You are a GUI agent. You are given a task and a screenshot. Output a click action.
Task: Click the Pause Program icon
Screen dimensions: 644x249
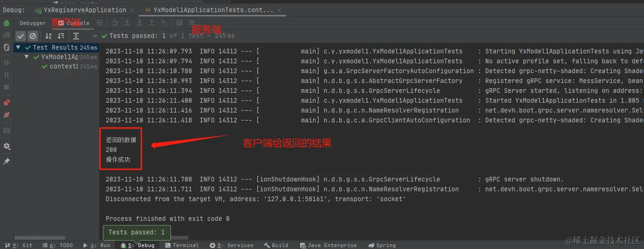click(x=7, y=75)
